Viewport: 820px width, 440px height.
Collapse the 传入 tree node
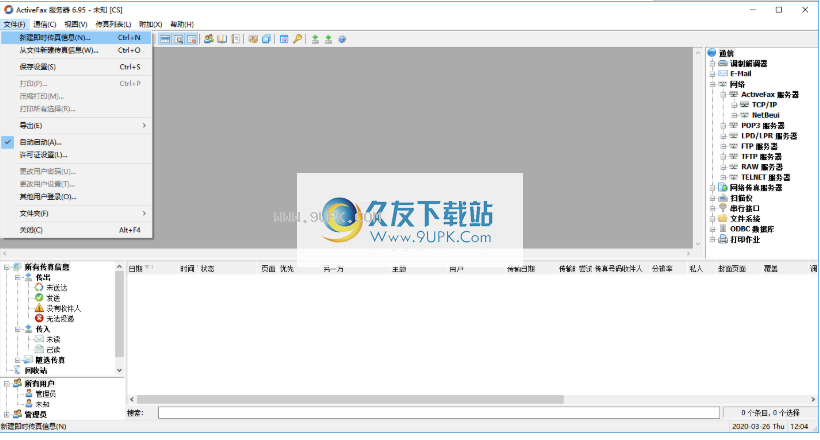17,329
